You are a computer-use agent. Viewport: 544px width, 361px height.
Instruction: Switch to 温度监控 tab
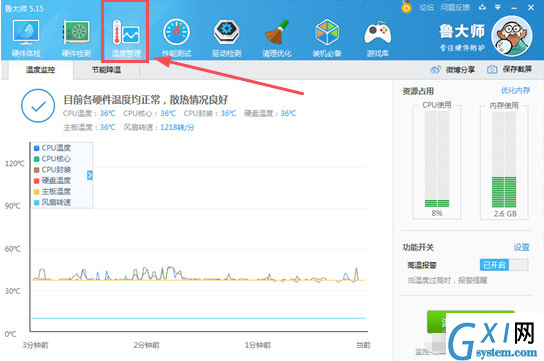[x=40, y=70]
